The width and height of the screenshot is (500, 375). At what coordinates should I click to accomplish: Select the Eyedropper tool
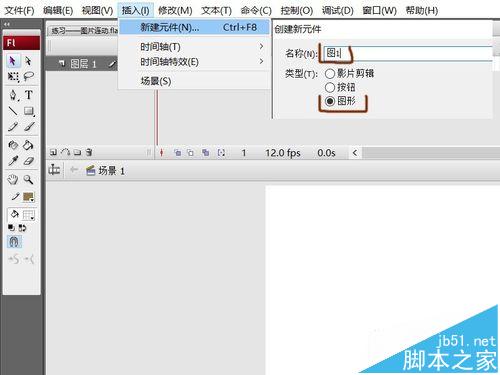(x=13, y=161)
